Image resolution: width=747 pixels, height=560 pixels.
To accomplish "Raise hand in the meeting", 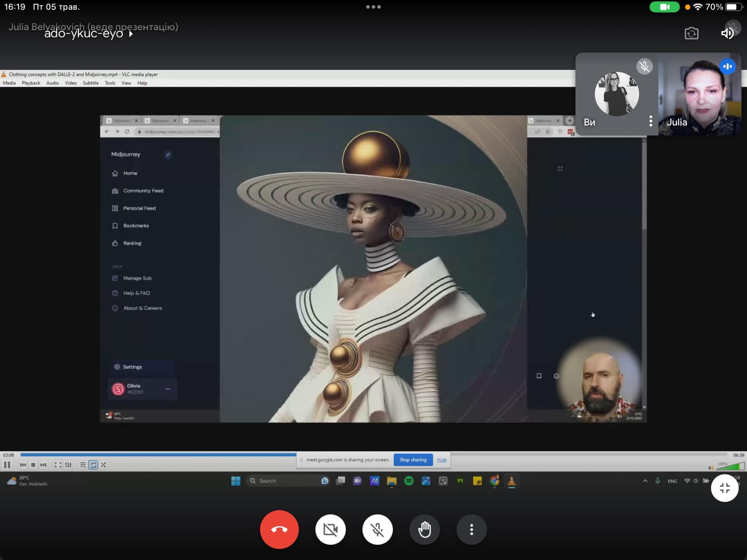I will pos(425,529).
